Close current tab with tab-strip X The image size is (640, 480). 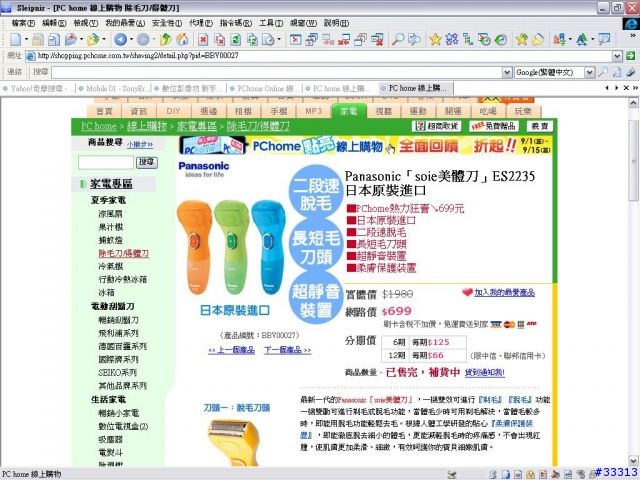(x=626, y=88)
